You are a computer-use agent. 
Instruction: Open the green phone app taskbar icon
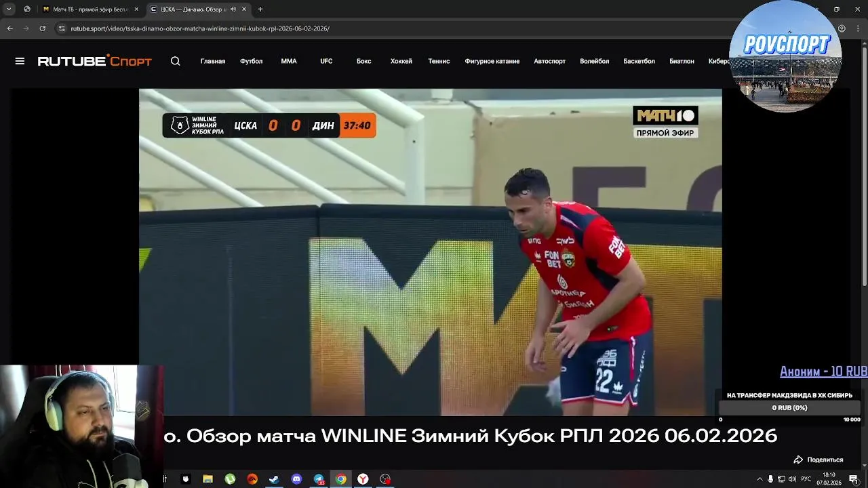tap(230, 479)
